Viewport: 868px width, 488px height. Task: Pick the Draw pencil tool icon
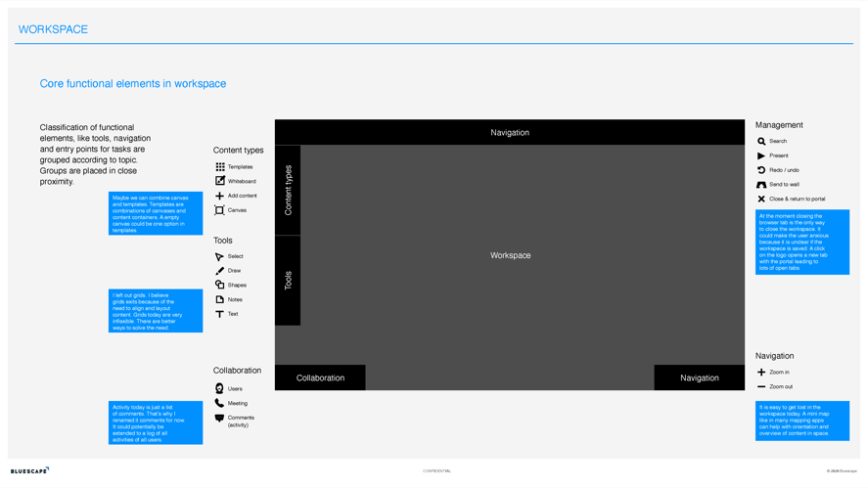(220, 271)
